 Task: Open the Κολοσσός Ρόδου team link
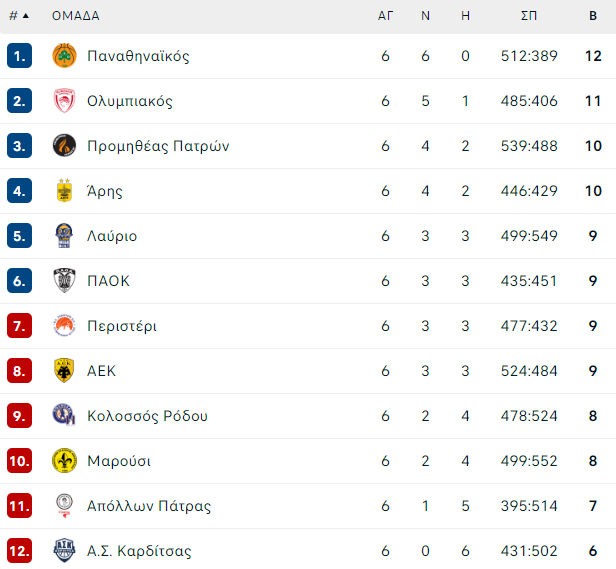pos(147,416)
